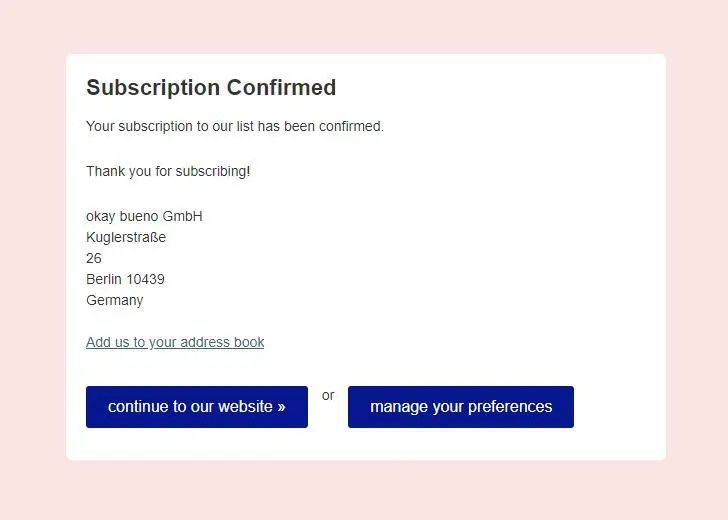
Task: Click the house number 26
Action: (x=94, y=258)
